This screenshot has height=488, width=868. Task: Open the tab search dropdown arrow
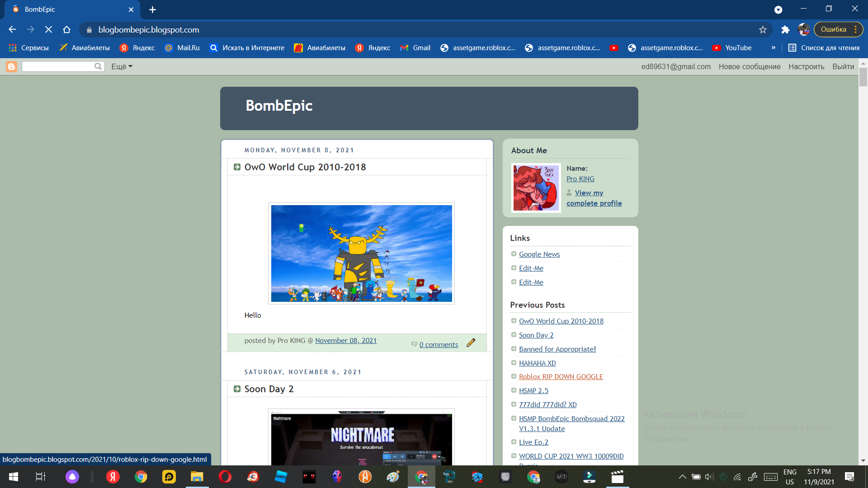(x=778, y=9)
